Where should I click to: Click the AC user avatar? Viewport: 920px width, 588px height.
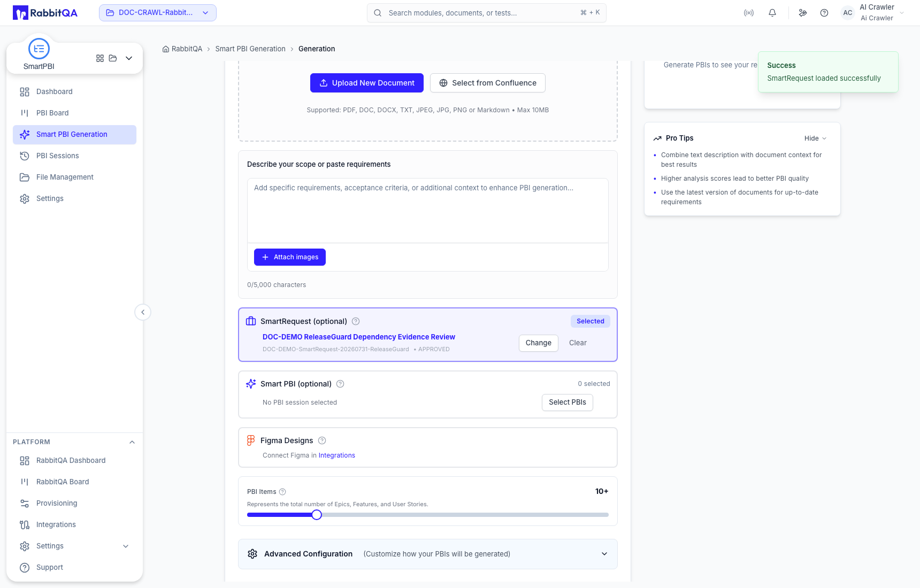click(848, 13)
